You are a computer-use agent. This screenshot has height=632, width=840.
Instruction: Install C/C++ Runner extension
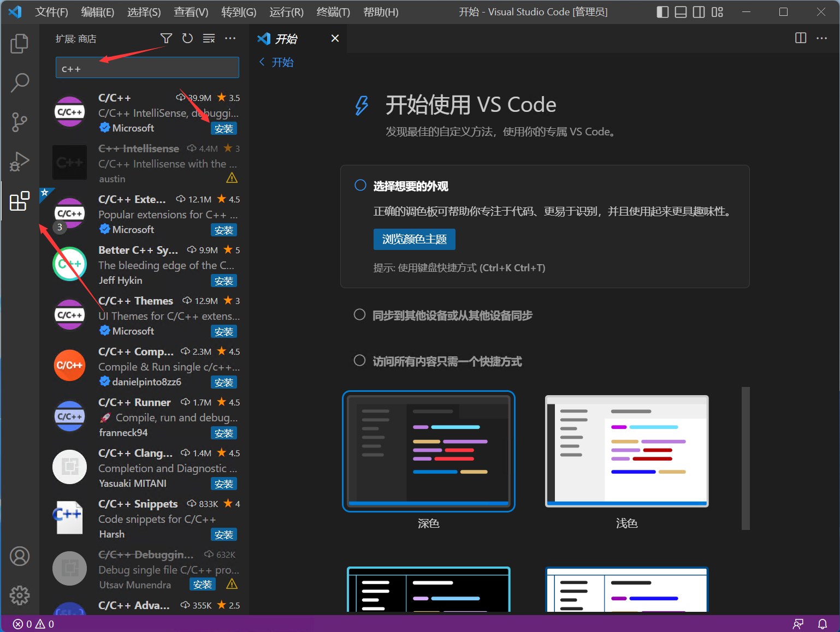(x=224, y=433)
